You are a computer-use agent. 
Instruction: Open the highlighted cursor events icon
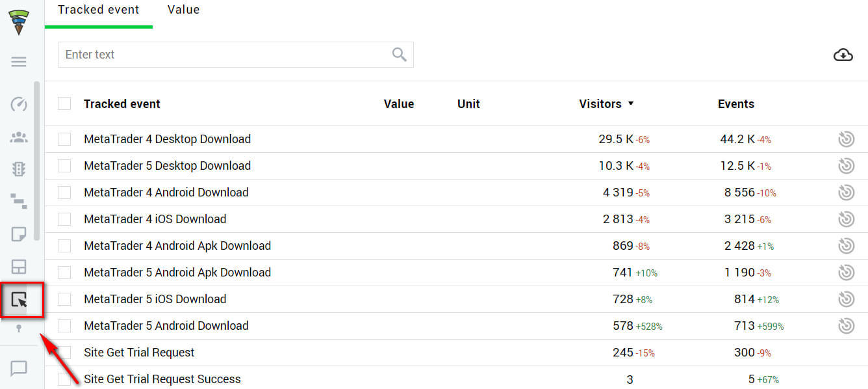pyautogui.click(x=19, y=300)
